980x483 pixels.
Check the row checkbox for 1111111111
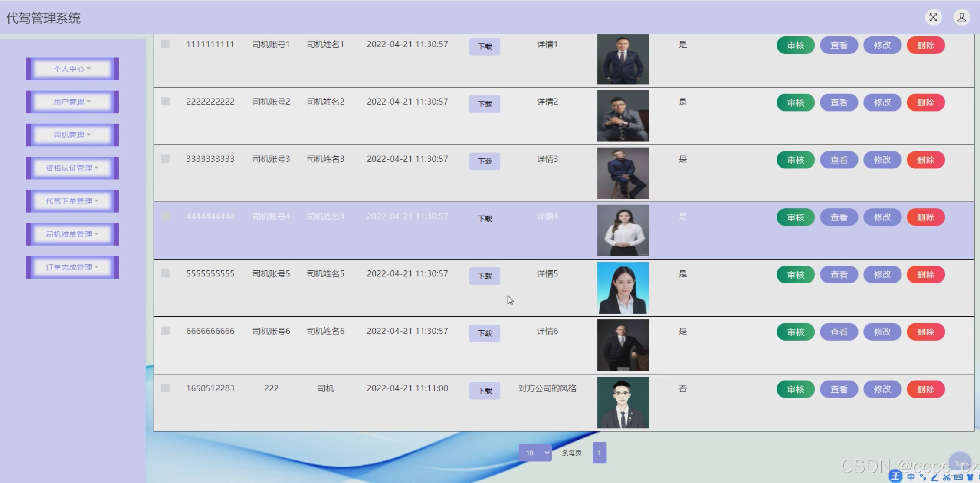coord(165,44)
